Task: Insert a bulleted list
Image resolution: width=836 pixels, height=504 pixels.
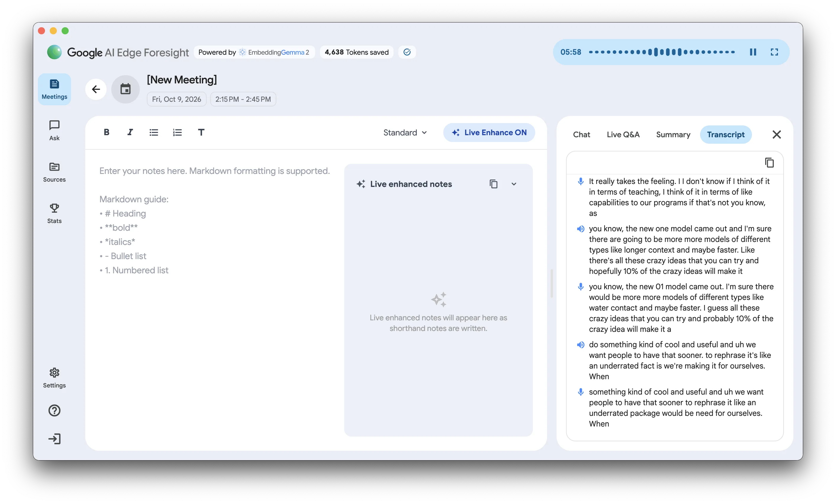Action: (154, 132)
